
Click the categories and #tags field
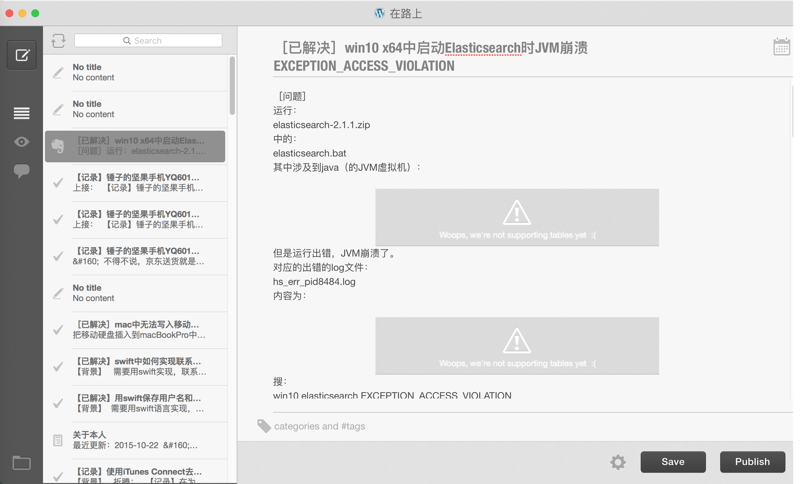(x=319, y=426)
